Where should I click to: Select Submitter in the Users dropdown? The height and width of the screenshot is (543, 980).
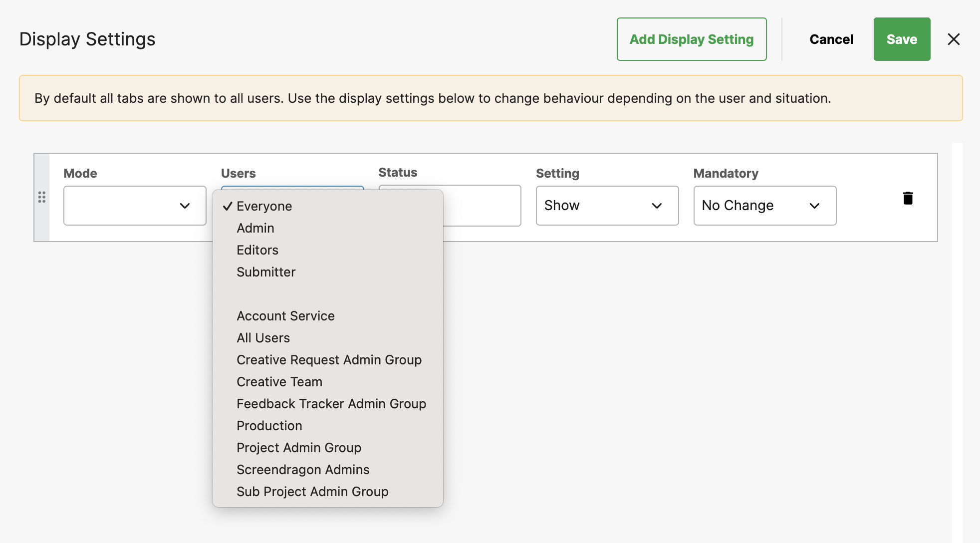coord(266,272)
